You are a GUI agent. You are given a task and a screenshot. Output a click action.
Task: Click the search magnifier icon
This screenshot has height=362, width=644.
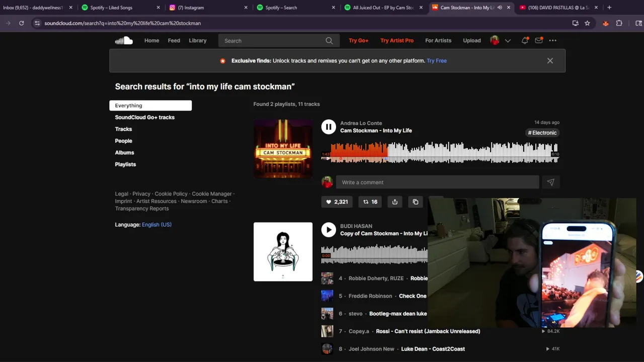329,41
